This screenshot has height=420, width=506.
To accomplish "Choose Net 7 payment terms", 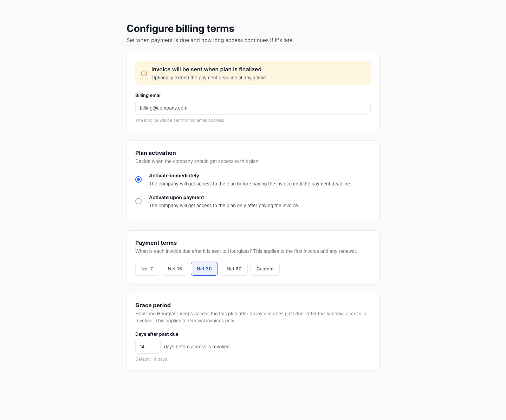I will (147, 269).
